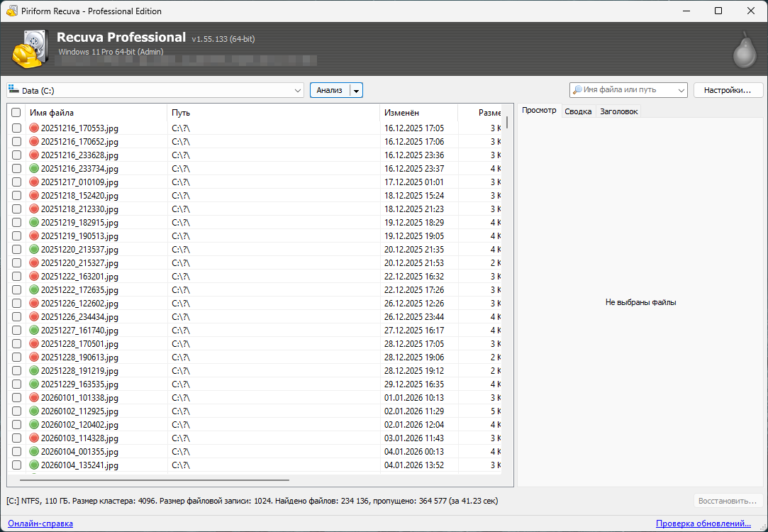
Task: Select date cell 02.01.2026 11:29
Action: click(x=414, y=411)
